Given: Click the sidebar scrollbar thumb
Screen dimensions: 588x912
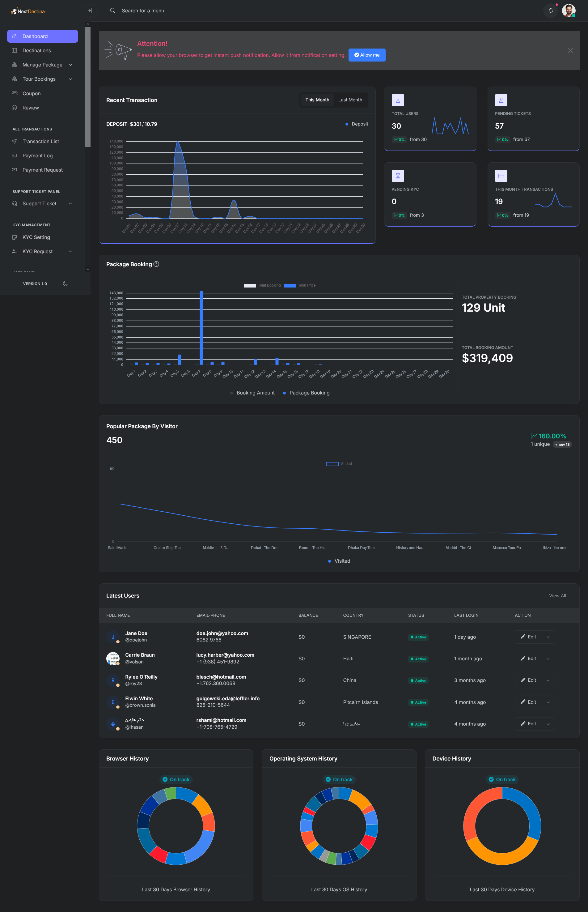Looking at the screenshot, I should tap(88, 87).
